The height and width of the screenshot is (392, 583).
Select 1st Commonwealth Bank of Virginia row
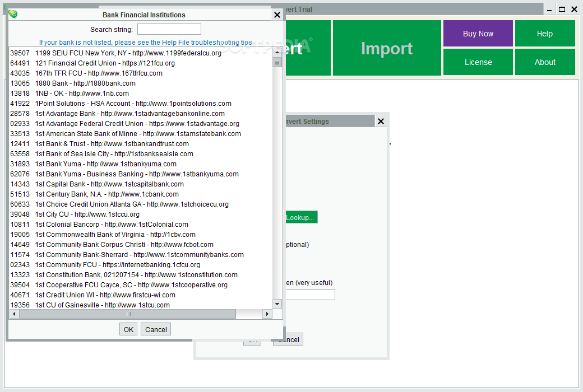(141, 234)
